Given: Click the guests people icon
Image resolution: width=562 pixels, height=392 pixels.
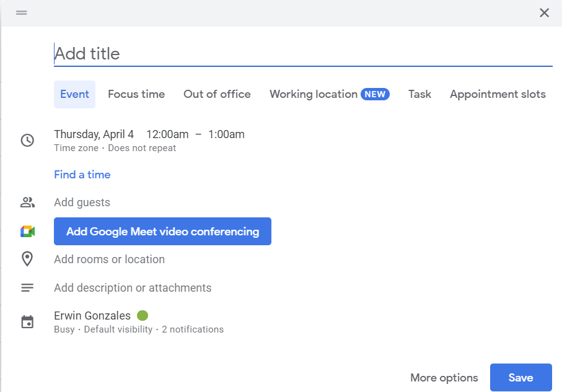Looking at the screenshot, I should click(x=27, y=203).
